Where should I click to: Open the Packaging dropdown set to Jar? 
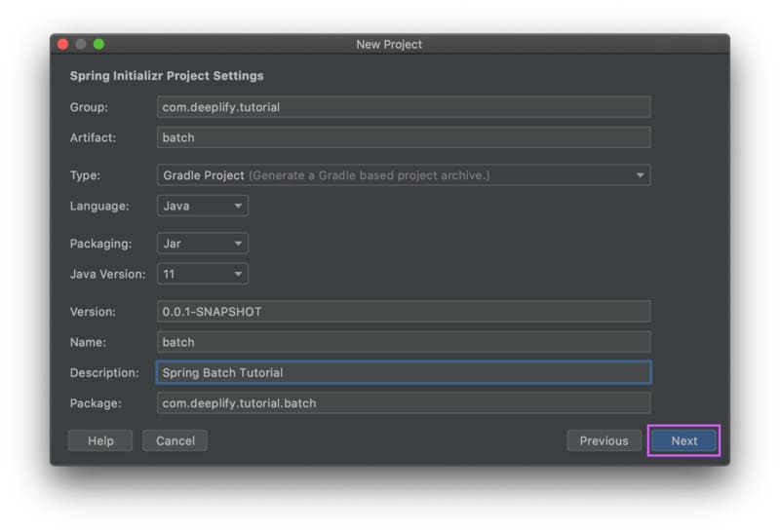pyautogui.click(x=203, y=244)
